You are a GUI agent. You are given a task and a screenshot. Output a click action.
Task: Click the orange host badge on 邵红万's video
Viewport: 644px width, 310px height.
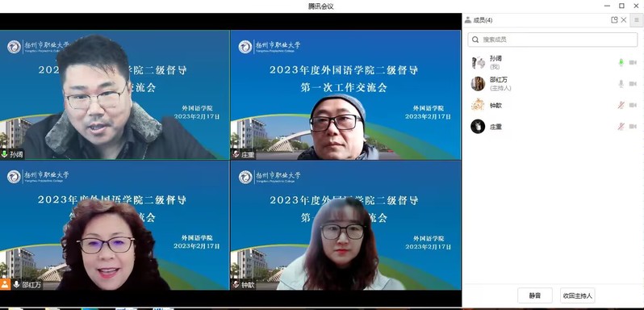point(5,284)
